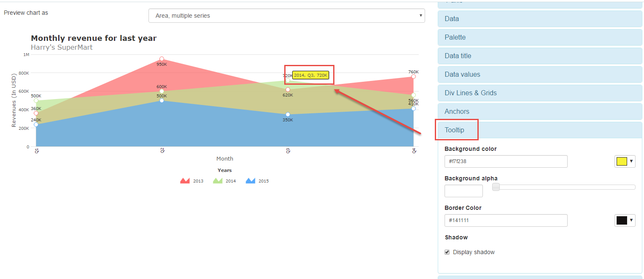Screen dimensions: 644x279
Task: Click the 2013 red legend icon
Action: (185, 181)
